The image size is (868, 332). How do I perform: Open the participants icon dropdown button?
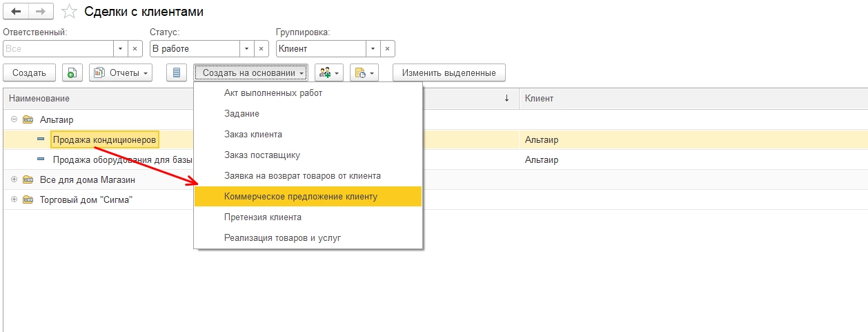click(x=328, y=72)
